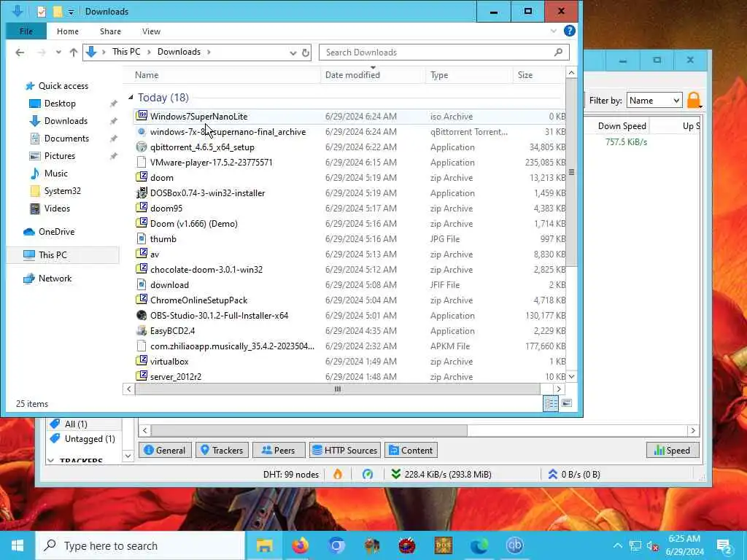Select the ChromeOnlineSetupPack zip icon
The image size is (747, 560).
pyautogui.click(x=142, y=300)
